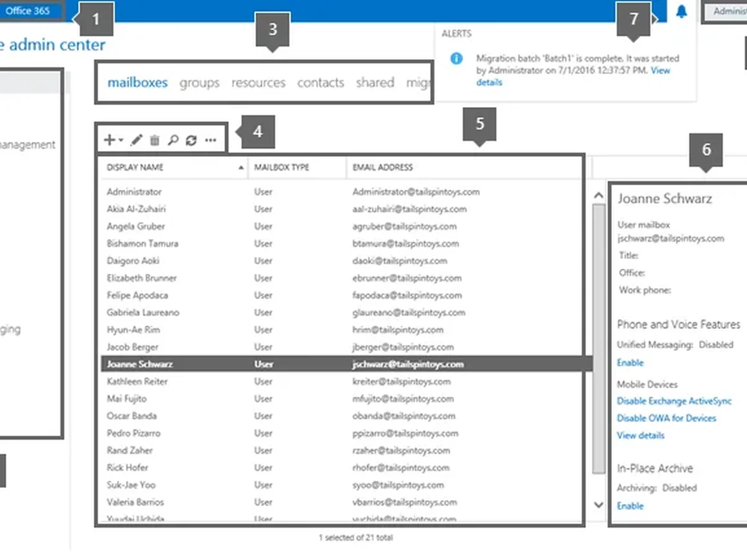This screenshot has width=747, height=560.
Task: Click the notification bell icon
Action: [x=682, y=11]
